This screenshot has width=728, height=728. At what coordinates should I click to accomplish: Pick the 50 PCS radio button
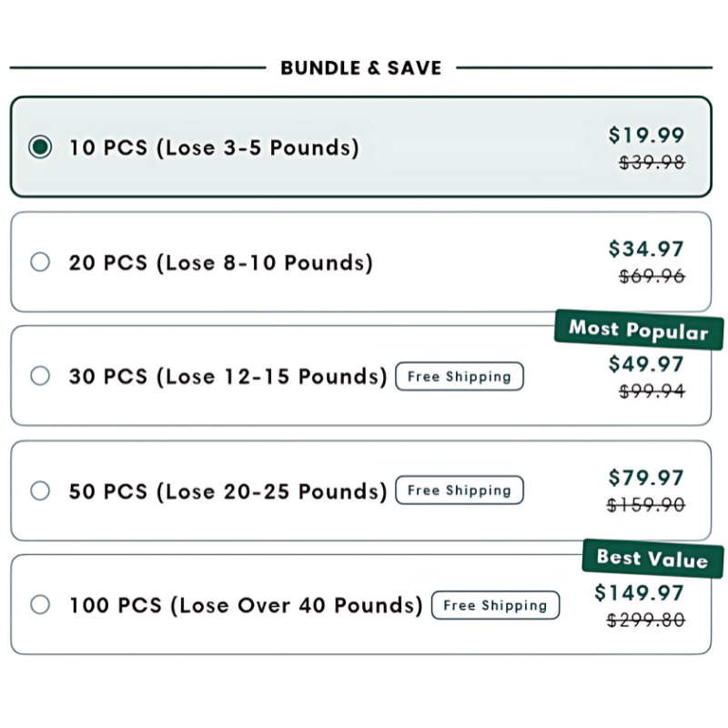pos(40,490)
